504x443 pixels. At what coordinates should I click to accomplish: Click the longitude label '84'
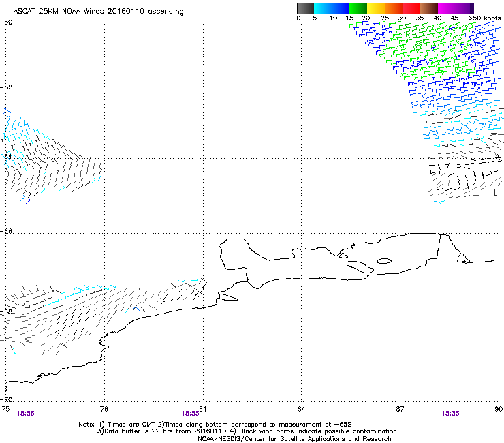pyautogui.click(x=301, y=408)
